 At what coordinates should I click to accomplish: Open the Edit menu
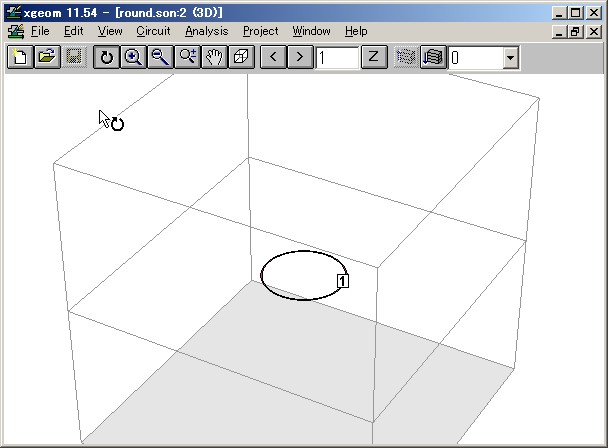coord(74,31)
